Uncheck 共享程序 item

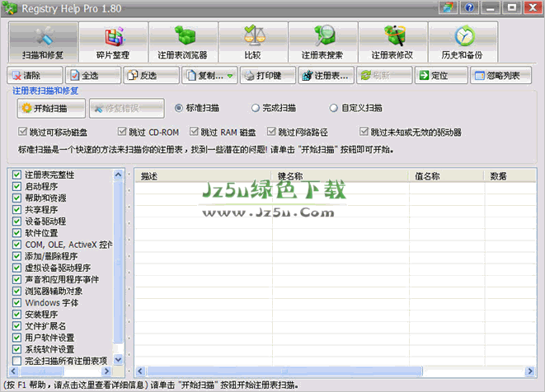coord(16,209)
